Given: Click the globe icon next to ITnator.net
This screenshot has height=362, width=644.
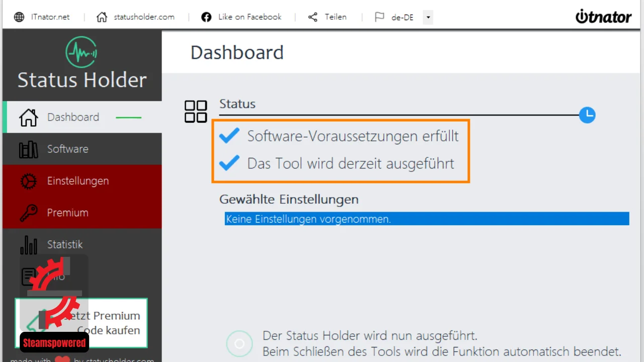Looking at the screenshot, I should point(19,17).
